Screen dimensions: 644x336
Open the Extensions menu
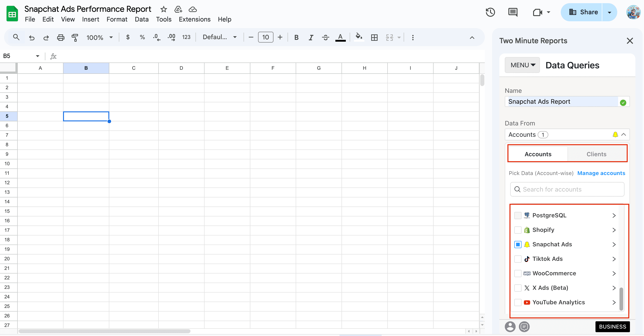click(x=194, y=19)
